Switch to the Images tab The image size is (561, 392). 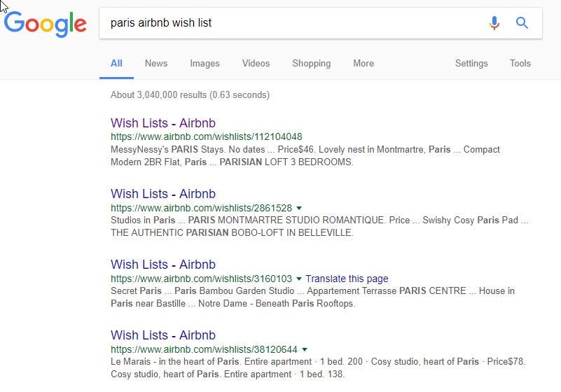pos(205,63)
